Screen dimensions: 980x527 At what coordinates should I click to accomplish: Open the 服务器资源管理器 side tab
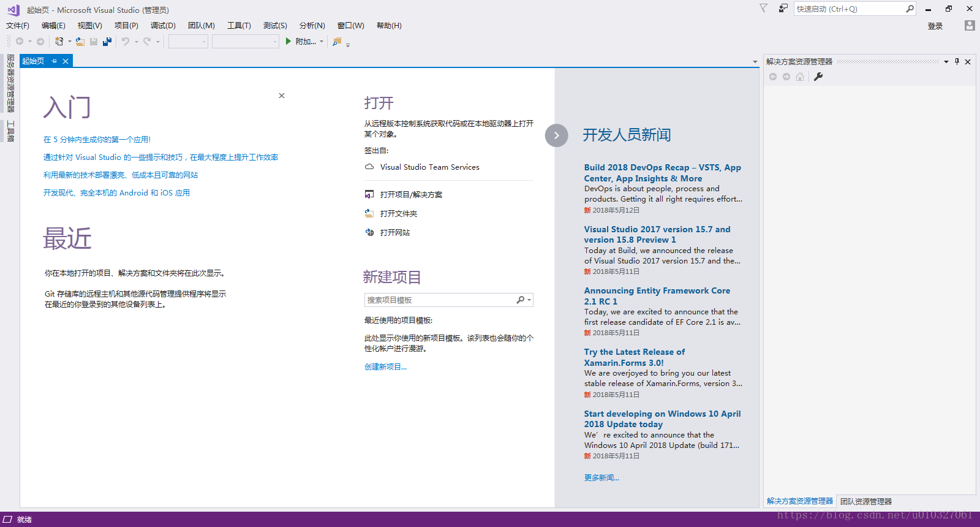coord(10,83)
